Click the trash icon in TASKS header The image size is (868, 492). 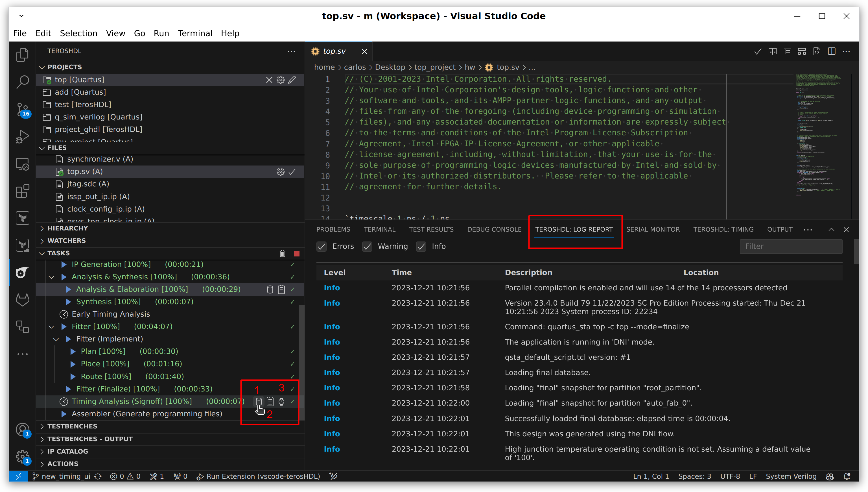pos(282,253)
